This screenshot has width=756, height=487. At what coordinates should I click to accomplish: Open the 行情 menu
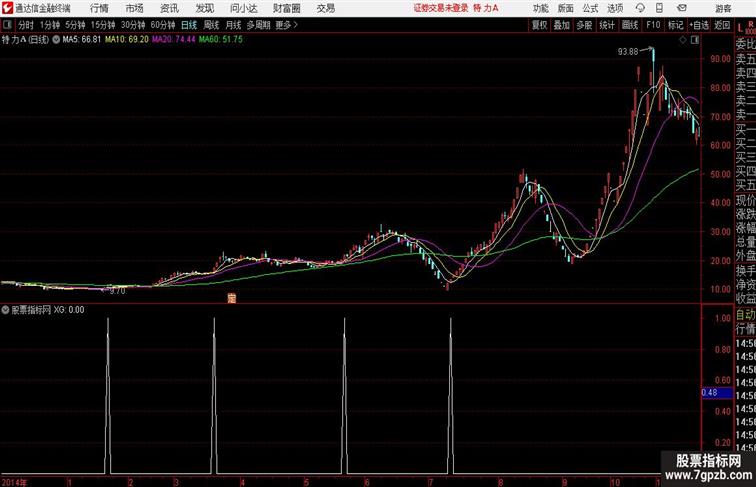click(99, 8)
